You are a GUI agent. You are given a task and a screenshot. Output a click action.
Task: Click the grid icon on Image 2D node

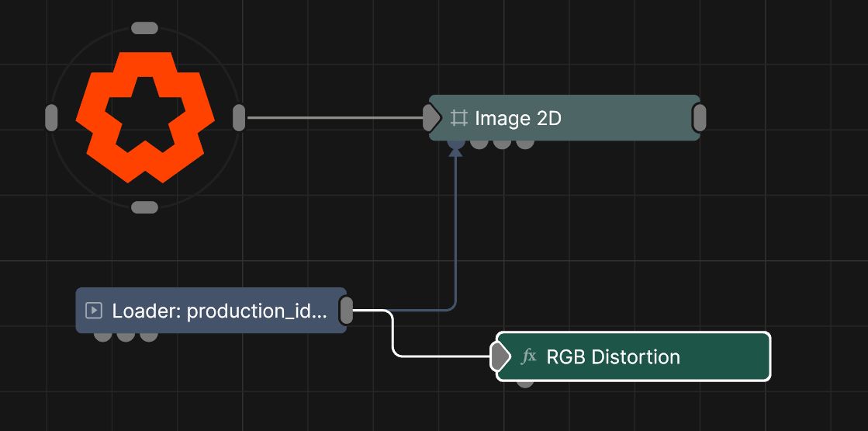pyautogui.click(x=458, y=118)
